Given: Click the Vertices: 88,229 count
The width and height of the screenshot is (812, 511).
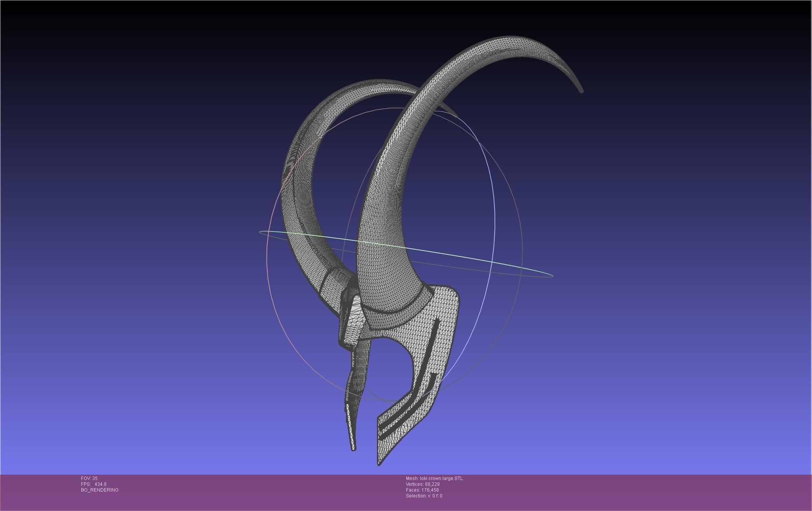Looking at the screenshot, I should coord(423,484).
